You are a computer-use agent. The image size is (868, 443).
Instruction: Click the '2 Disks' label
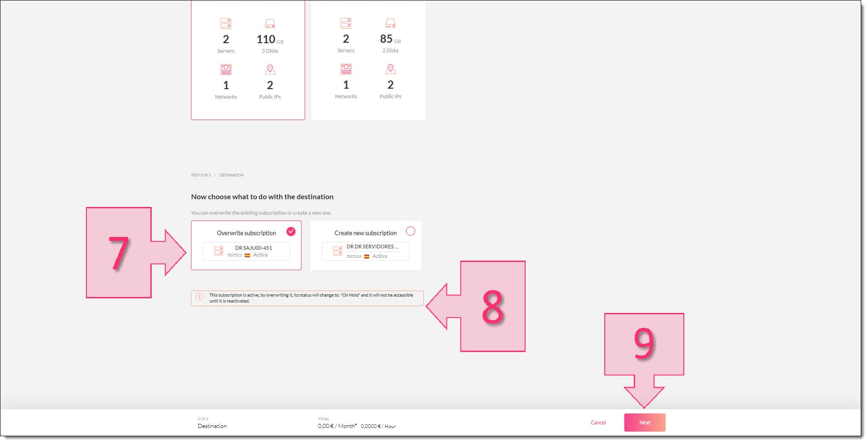[391, 50]
